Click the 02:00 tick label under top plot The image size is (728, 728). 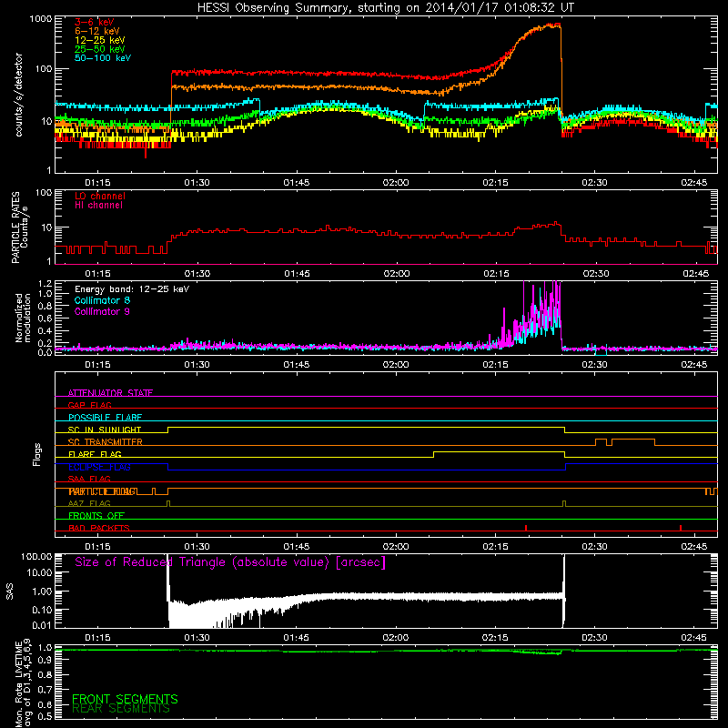pos(396,183)
